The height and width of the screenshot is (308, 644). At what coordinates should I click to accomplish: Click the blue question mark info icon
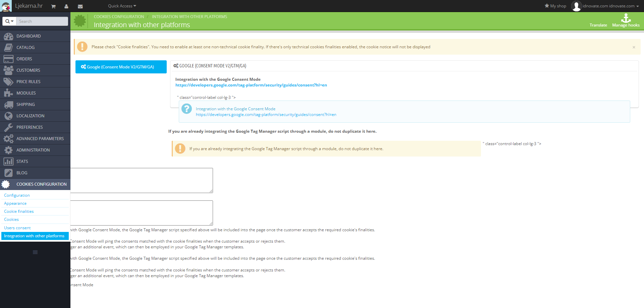(x=186, y=109)
